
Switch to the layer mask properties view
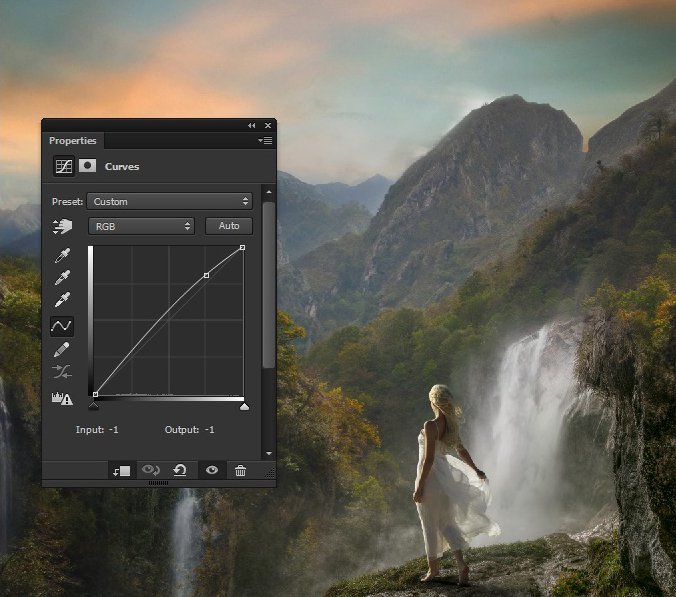pos(88,166)
